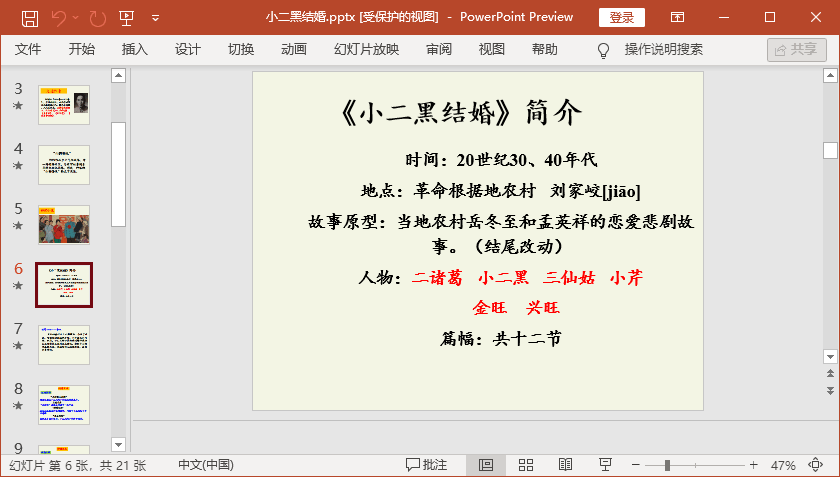
Task: Click language indicator 中文(中国)
Action: pyautogui.click(x=206, y=465)
